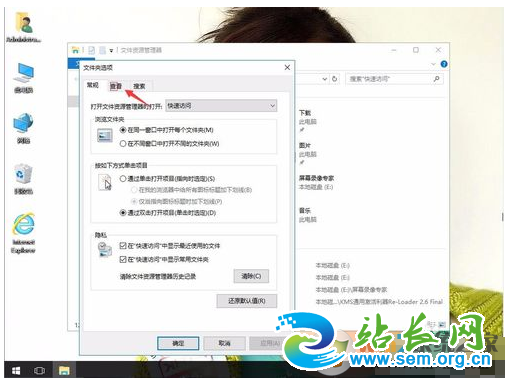Select the Recycle Bin desktop icon
505x378 pixels.
tap(23, 179)
